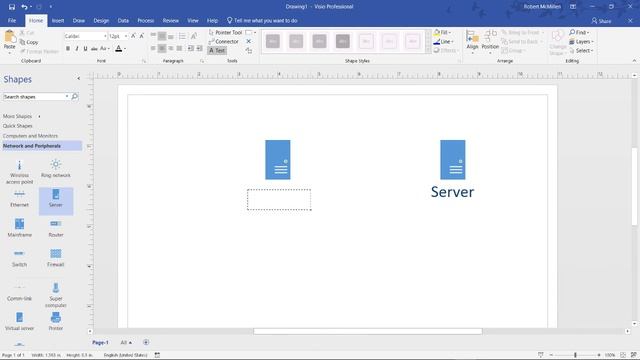Screen dimensions: 640x360
Task: Click the Search shapes input field
Action: tap(34, 97)
